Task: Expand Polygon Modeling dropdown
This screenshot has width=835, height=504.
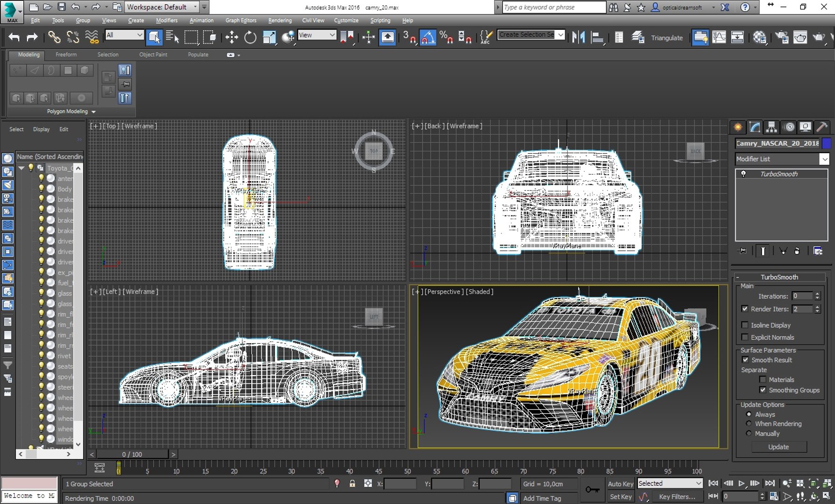Action: pyautogui.click(x=71, y=112)
